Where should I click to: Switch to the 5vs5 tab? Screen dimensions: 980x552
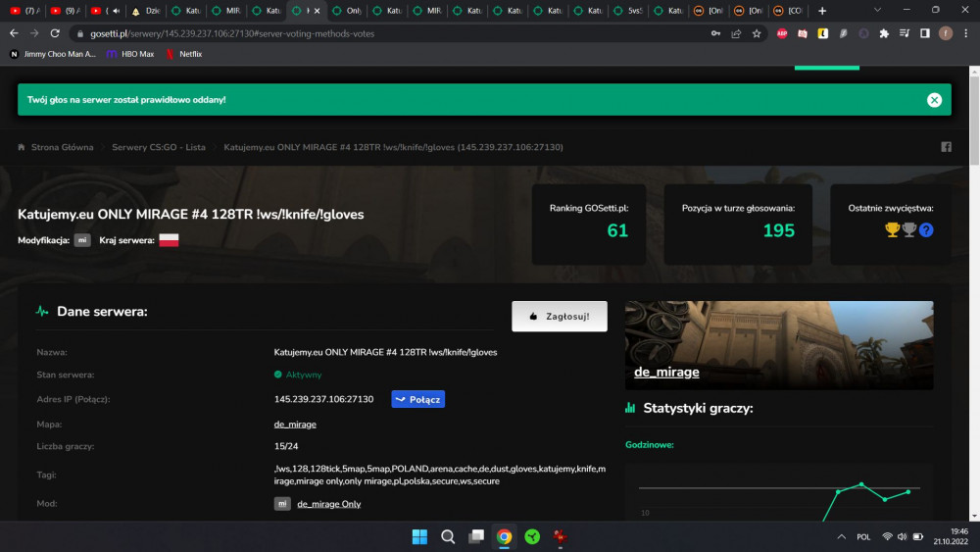627,11
